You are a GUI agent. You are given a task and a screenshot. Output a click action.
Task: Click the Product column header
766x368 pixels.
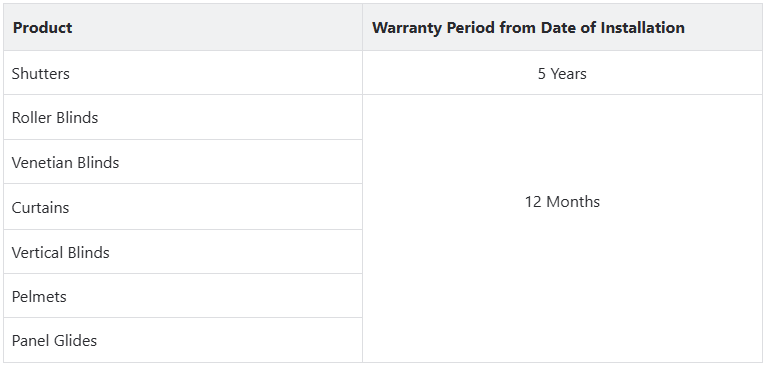183,27
